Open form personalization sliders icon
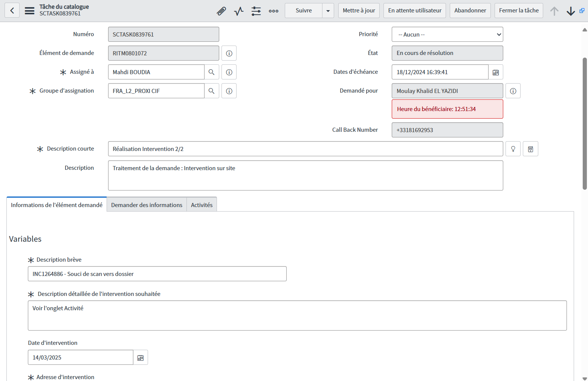This screenshot has height=381, width=588. click(x=256, y=11)
